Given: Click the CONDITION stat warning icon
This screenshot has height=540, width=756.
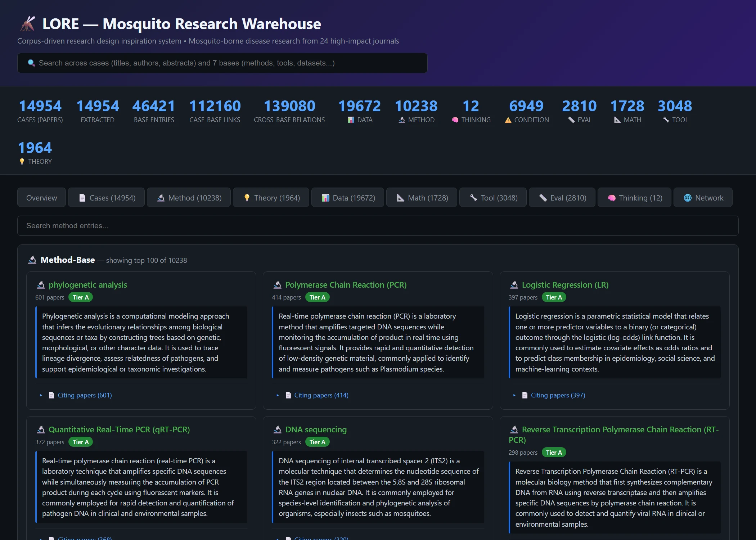Looking at the screenshot, I should [x=508, y=120].
